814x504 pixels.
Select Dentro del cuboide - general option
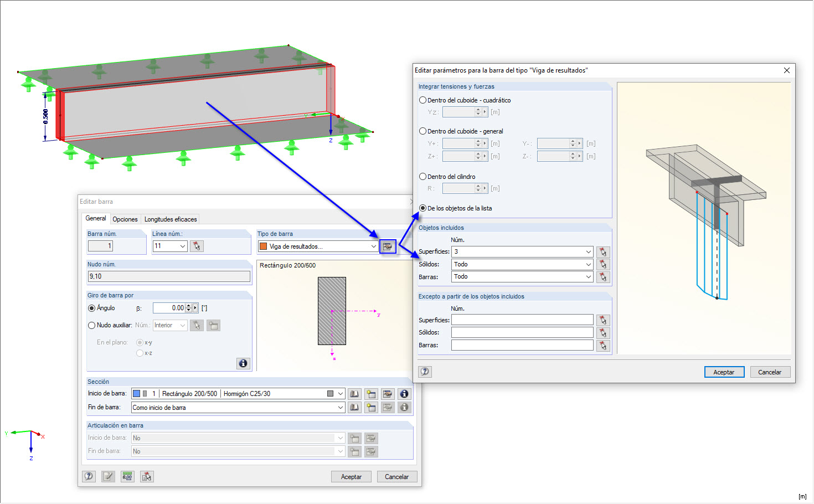(x=423, y=131)
